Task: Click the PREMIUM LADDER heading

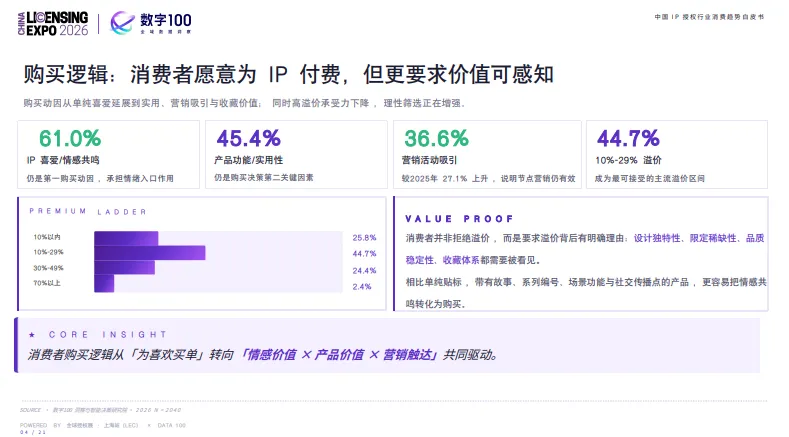Action: [x=88, y=211]
